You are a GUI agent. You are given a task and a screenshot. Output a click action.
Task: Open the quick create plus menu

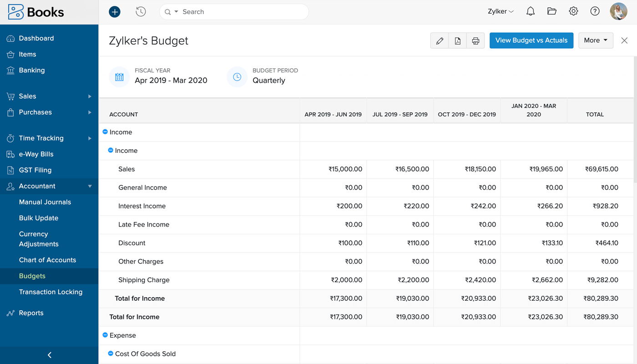point(114,11)
